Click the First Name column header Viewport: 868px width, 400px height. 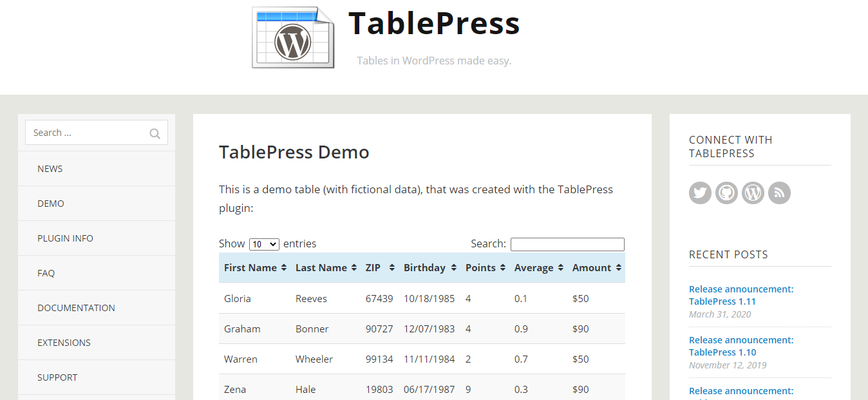coord(255,268)
